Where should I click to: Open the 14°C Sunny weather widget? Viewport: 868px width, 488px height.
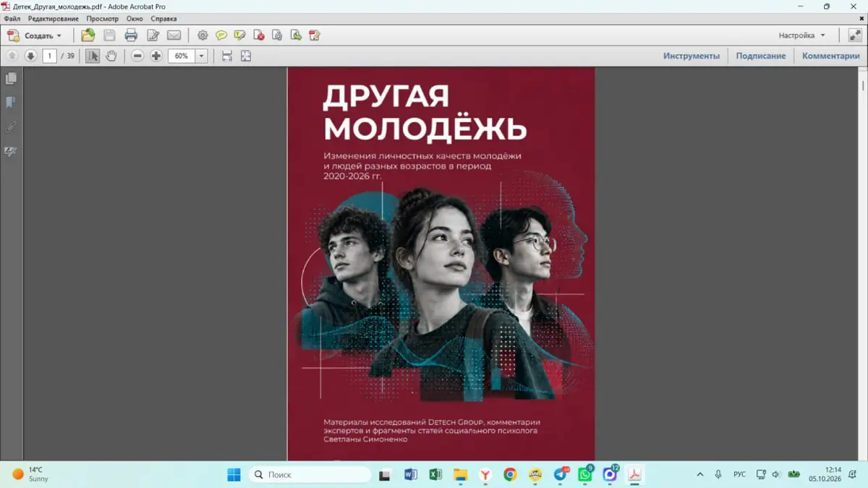(30, 474)
